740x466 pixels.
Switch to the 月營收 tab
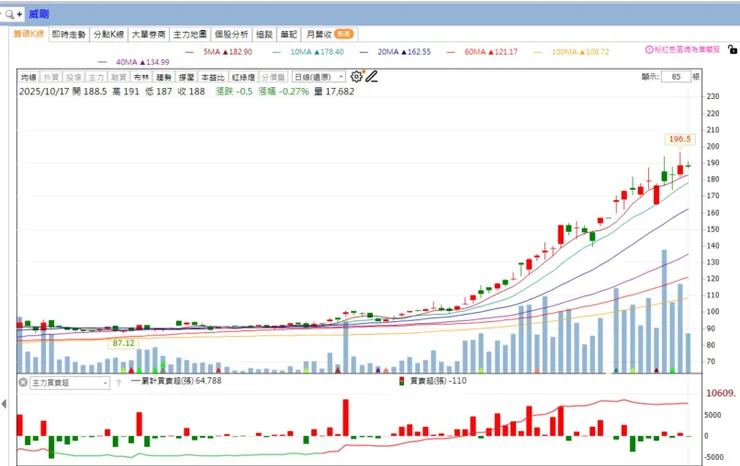tap(329, 34)
